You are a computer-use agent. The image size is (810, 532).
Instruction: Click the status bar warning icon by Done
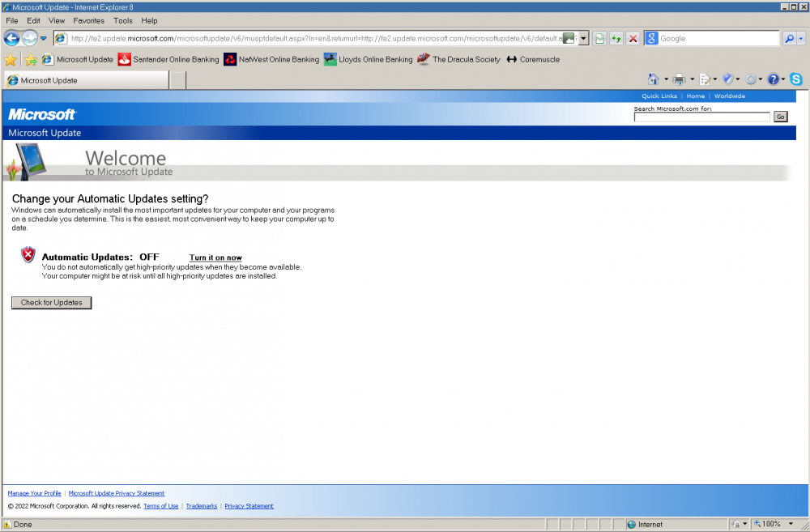(7, 524)
